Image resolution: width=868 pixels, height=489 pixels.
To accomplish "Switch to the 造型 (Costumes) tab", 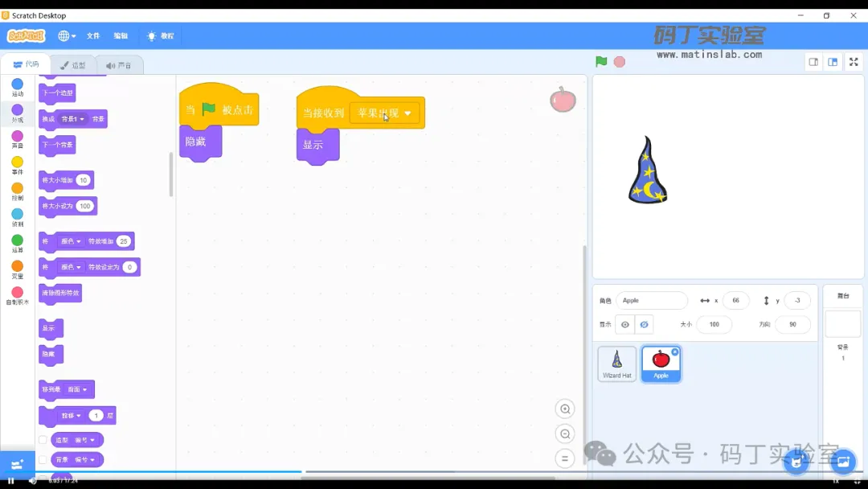I will [73, 65].
